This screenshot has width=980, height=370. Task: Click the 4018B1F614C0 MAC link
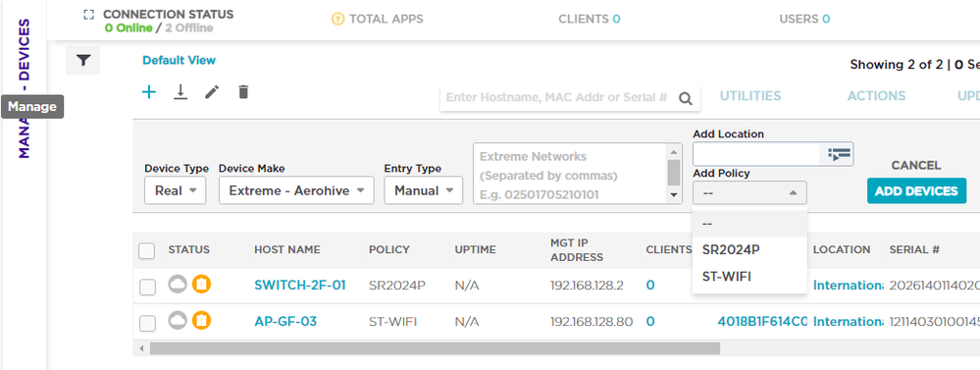pos(762,321)
